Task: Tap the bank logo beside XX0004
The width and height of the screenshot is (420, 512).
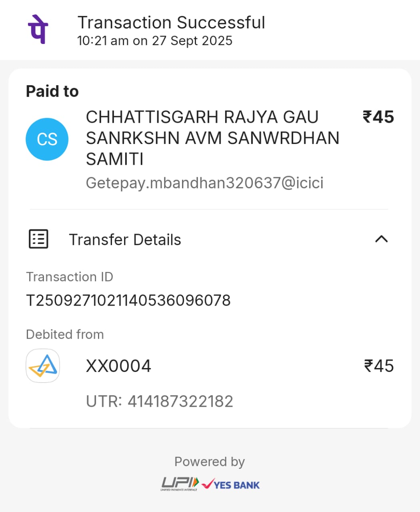Action: 43,366
